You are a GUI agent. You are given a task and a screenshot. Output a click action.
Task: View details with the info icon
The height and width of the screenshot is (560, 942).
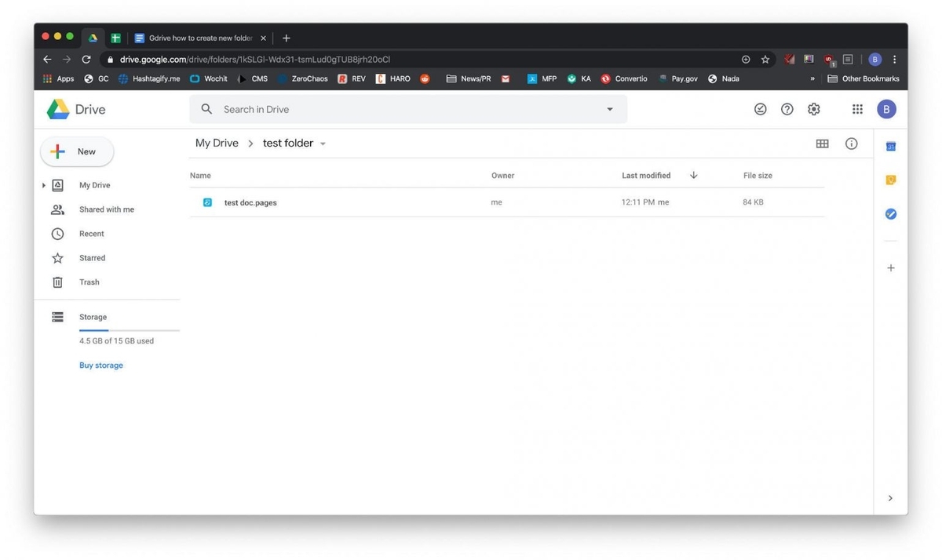coord(851,143)
